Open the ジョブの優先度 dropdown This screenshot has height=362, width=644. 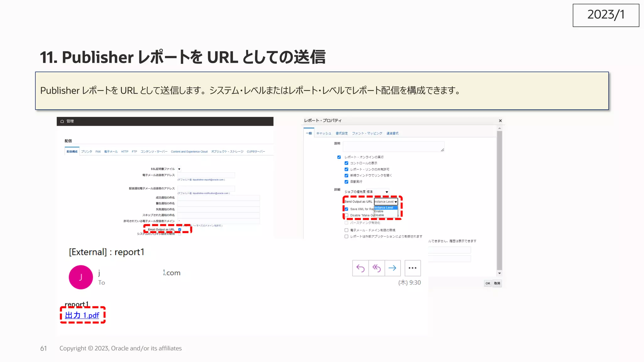tap(378, 192)
